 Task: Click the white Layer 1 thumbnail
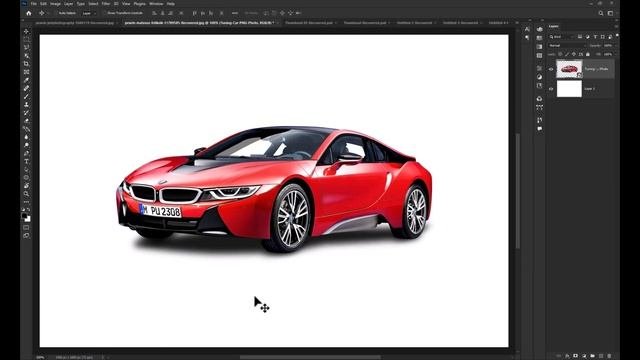pyautogui.click(x=569, y=89)
